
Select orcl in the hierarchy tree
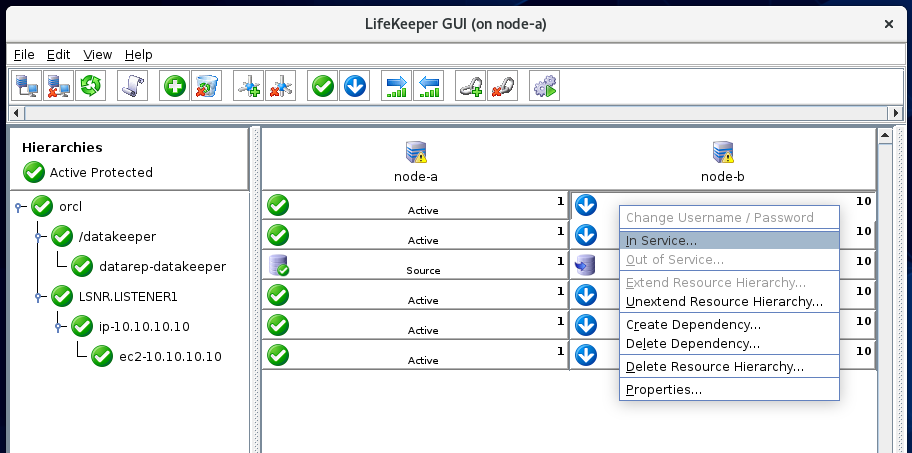coord(70,206)
